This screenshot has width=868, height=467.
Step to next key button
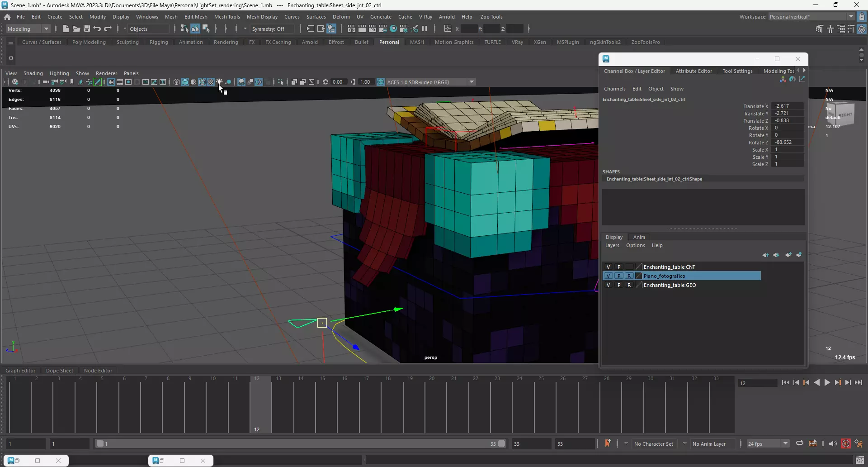click(837, 382)
